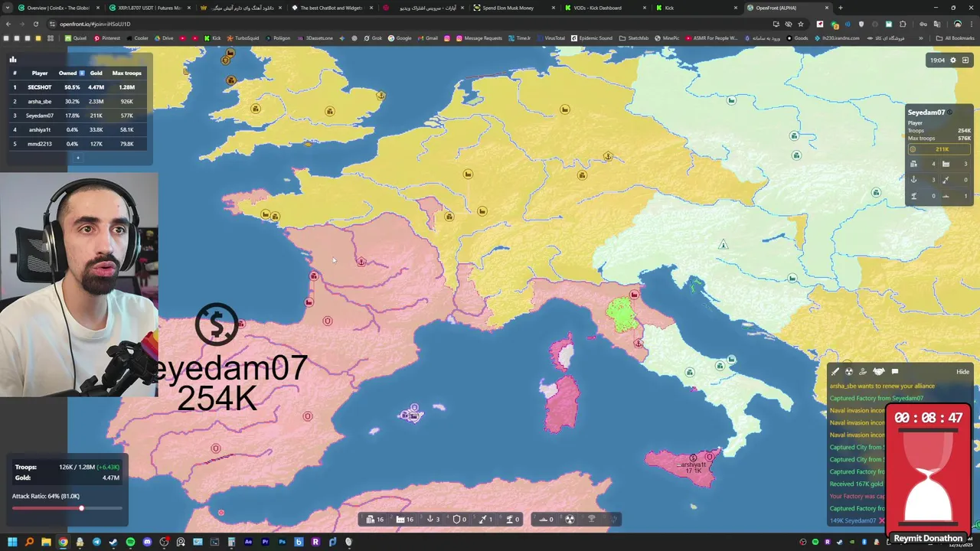Click the city icon in England on map
980x551 pixels.
pyautogui.click(x=330, y=112)
